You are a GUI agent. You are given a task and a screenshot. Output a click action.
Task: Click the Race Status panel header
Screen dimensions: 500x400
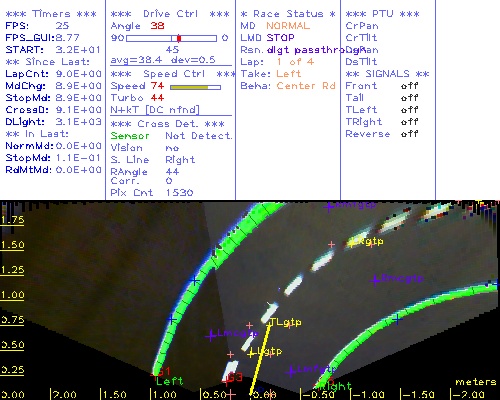pos(288,14)
